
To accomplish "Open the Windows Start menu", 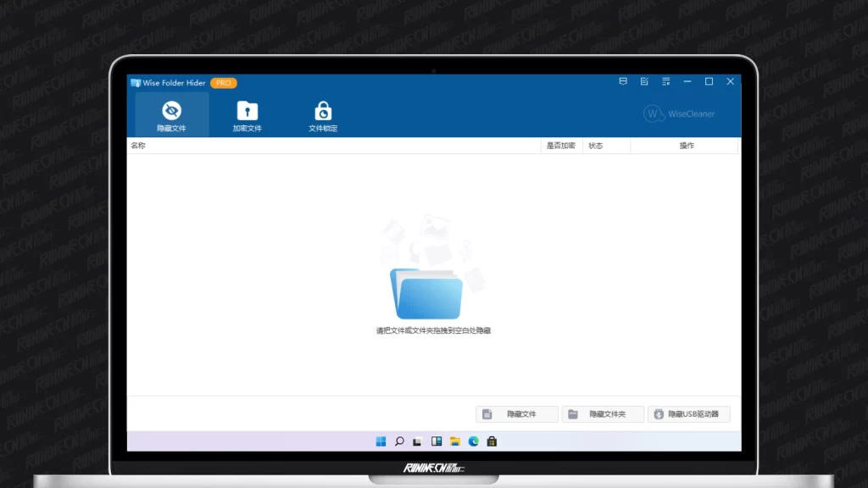I will 381,441.
